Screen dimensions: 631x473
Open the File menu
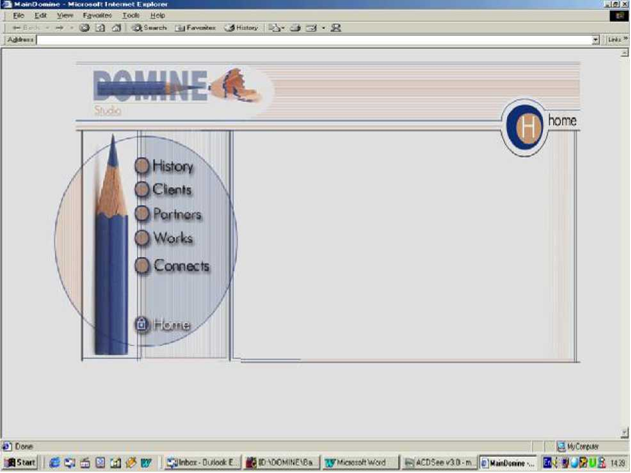(19, 15)
